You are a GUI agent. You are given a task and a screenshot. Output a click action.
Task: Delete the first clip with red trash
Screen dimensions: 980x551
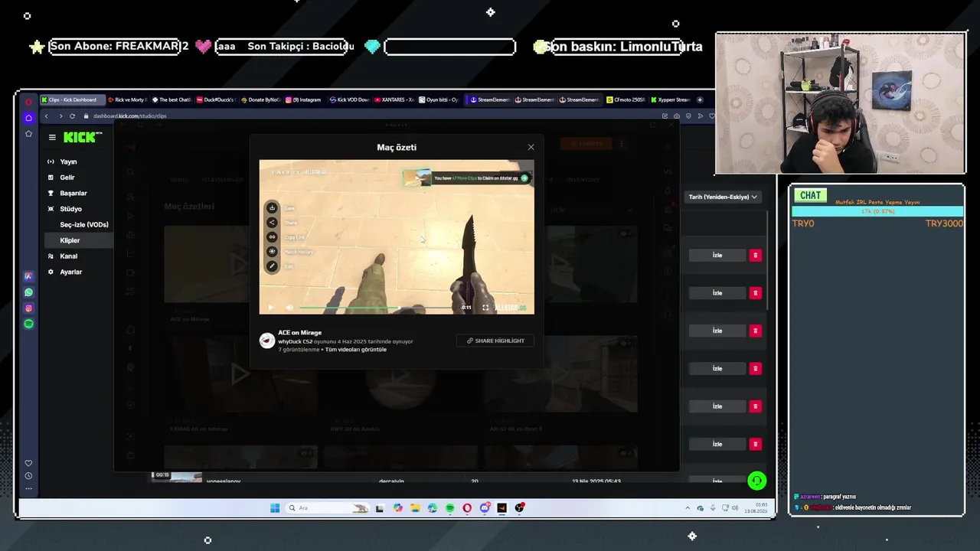pyautogui.click(x=756, y=255)
